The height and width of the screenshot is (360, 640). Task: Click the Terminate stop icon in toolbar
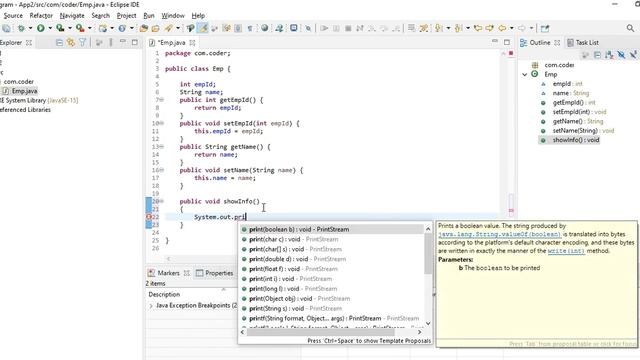(x=348, y=28)
